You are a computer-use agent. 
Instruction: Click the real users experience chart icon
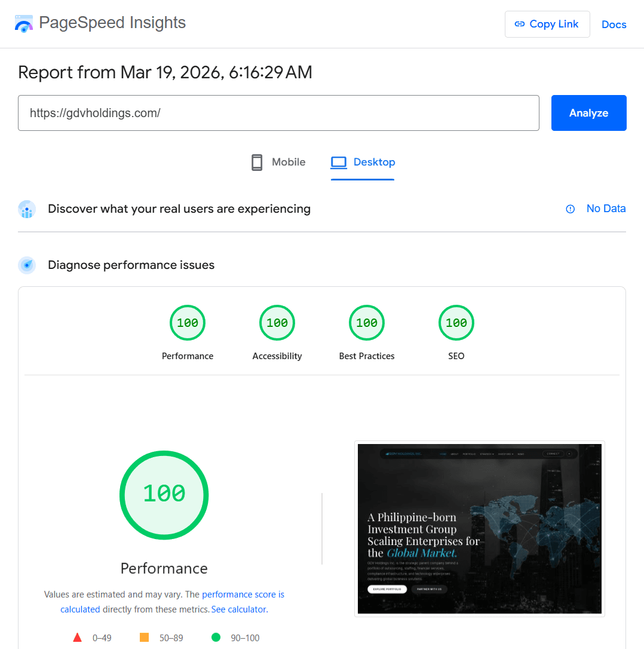pos(27,209)
